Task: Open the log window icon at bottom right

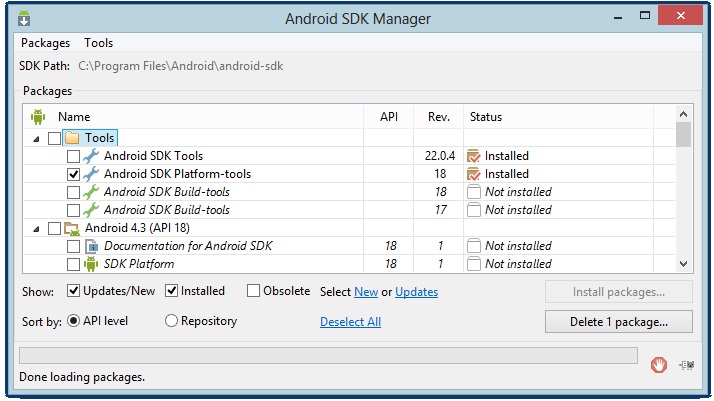Action: point(687,365)
